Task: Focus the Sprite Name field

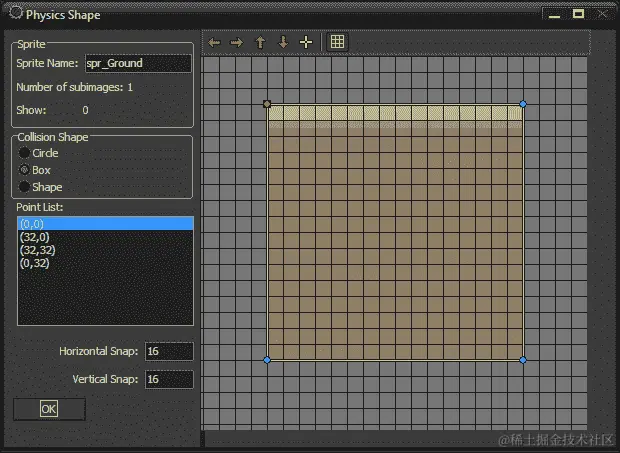Action: (138, 63)
